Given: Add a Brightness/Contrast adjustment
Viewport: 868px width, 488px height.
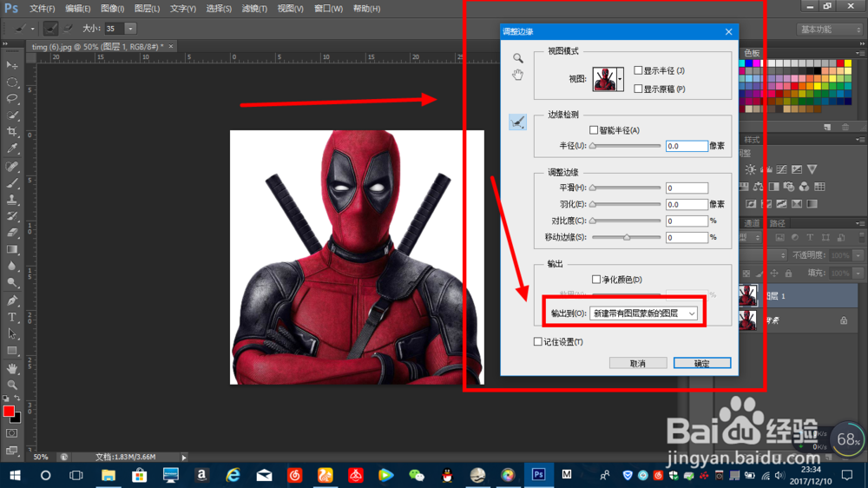Looking at the screenshot, I should [x=750, y=169].
